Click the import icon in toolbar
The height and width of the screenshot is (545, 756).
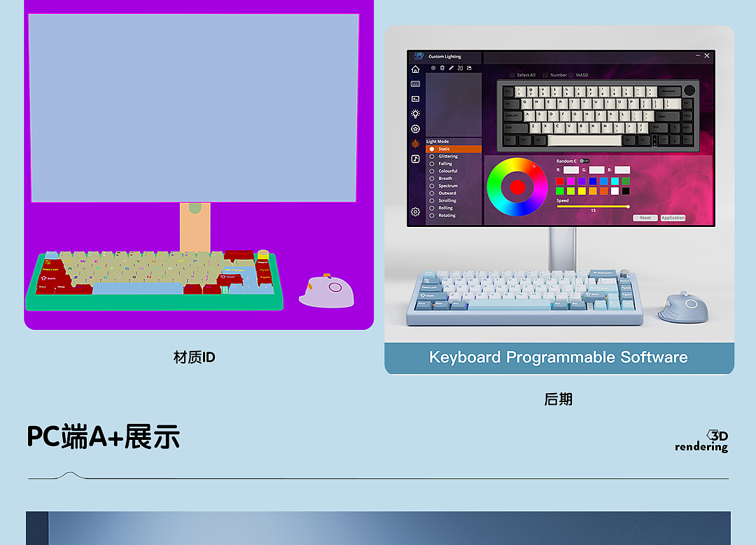coord(460,68)
